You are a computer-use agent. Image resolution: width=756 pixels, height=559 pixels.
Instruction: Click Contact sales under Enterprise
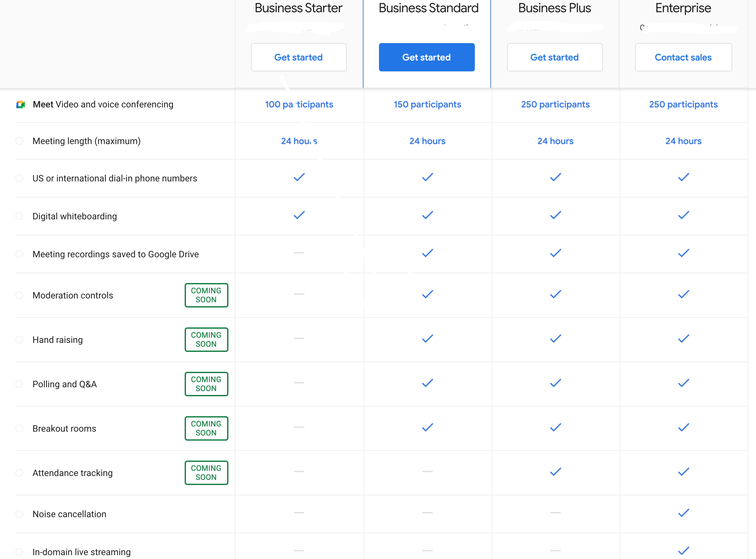683,57
